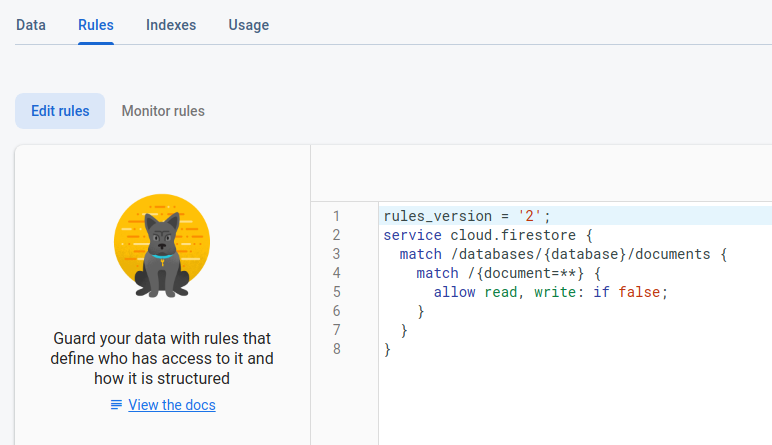Click line number 1 in the gutter
The height and width of the screenshot is (445, 772).
pyautogui.click(x=336, y=216)
